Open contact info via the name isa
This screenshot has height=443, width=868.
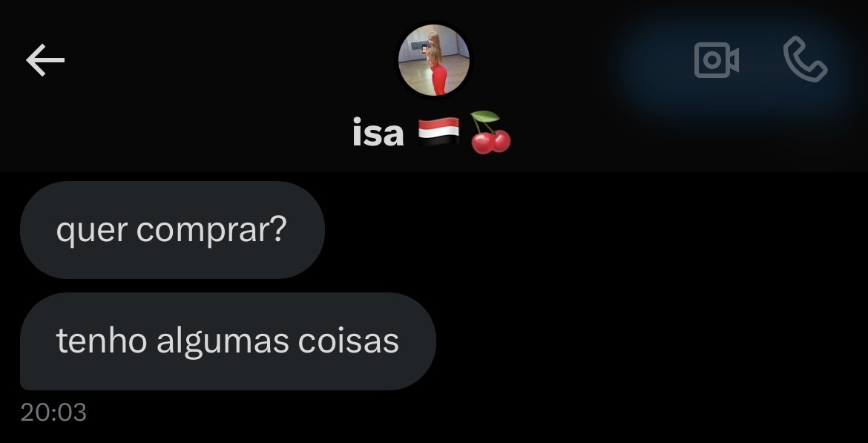[x=378, y=133]
